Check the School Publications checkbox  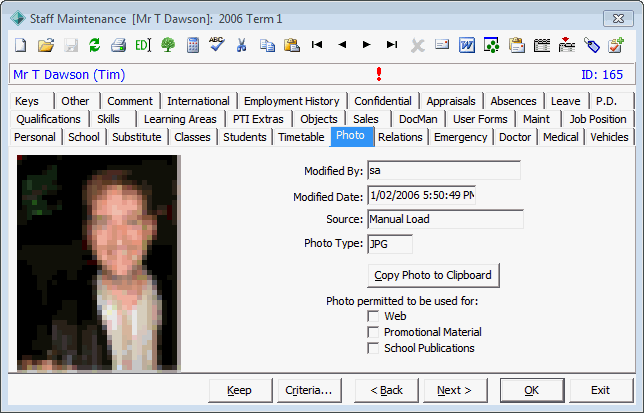[x=373, y=348]
